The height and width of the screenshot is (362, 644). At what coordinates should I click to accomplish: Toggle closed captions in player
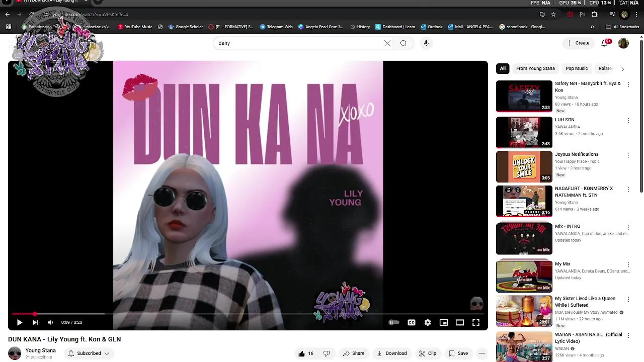click(412, 322)
